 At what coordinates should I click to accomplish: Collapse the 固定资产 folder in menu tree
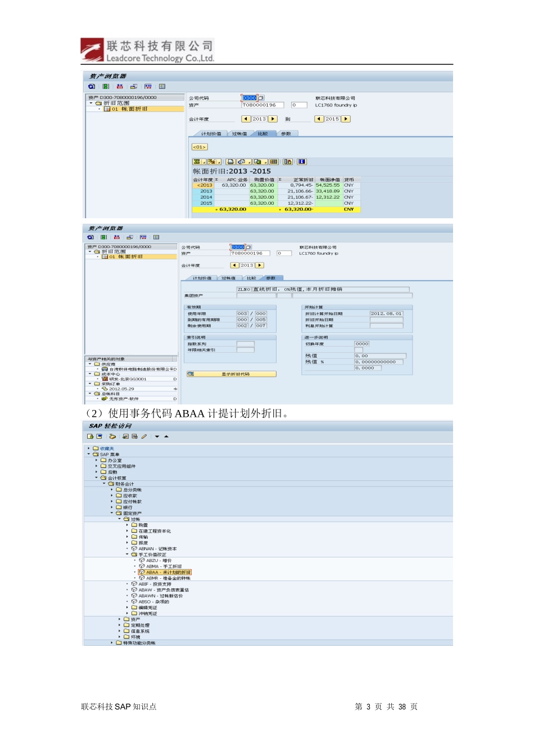pos(112,513)
